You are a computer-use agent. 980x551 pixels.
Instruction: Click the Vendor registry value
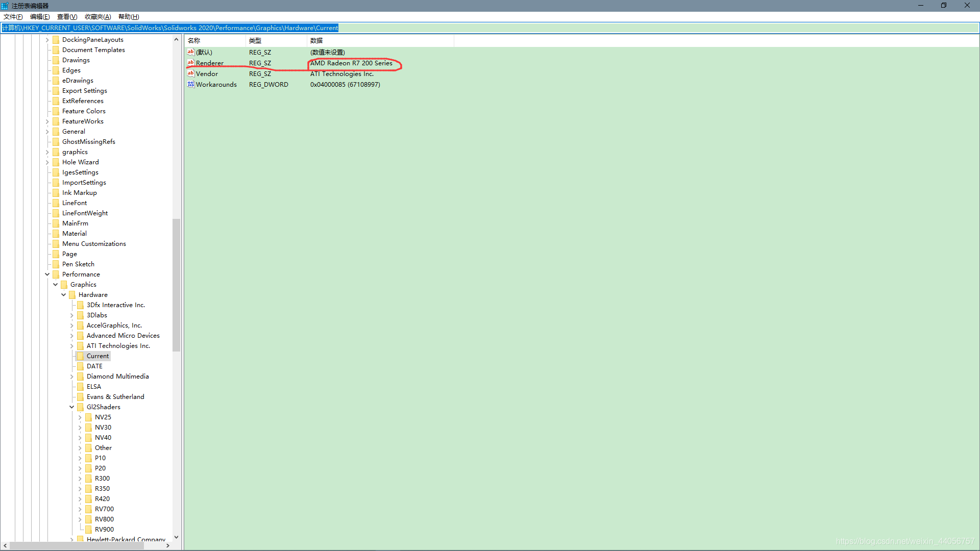[x=207, y=73]
